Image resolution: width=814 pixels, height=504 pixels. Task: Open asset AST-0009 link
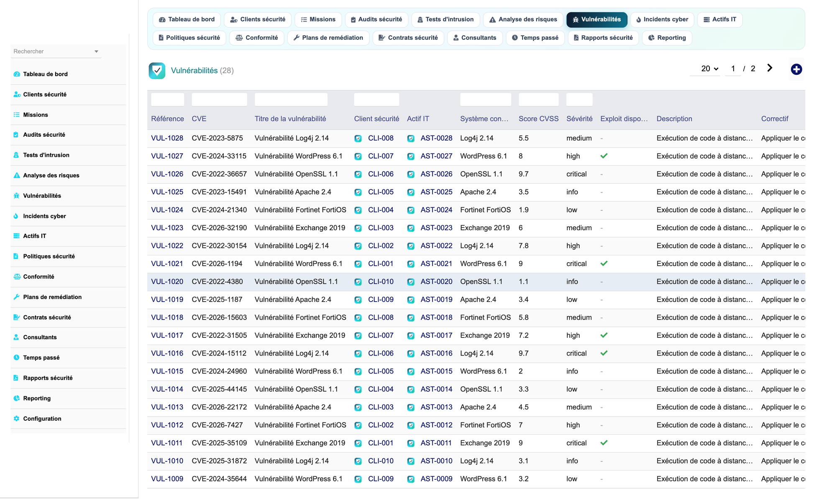[436, 479]
